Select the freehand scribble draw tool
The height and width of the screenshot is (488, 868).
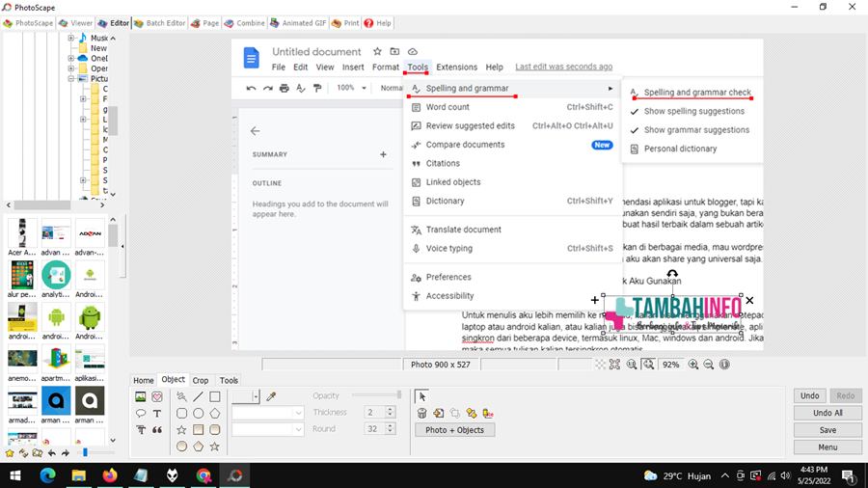[x=181, y=396]
